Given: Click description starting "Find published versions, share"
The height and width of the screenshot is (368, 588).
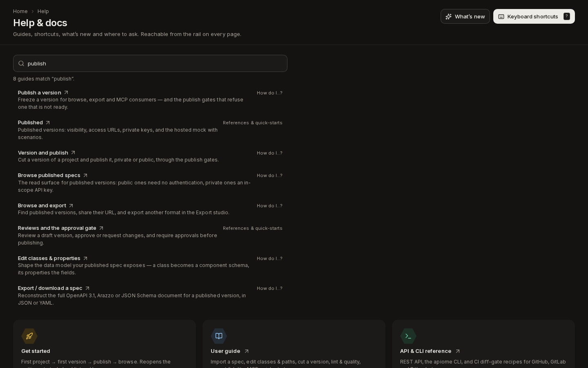Looking at the screenshot, I should [x=124, y=213].
